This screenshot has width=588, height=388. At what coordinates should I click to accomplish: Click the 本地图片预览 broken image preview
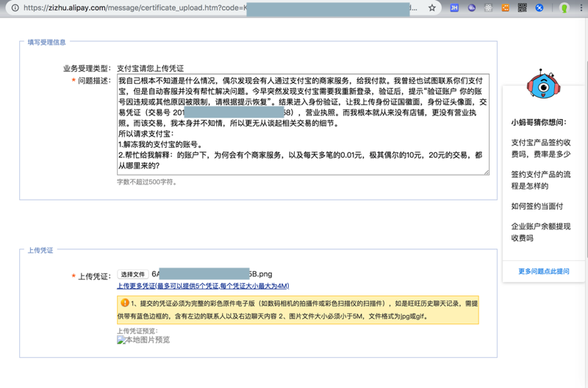point(143,340)
